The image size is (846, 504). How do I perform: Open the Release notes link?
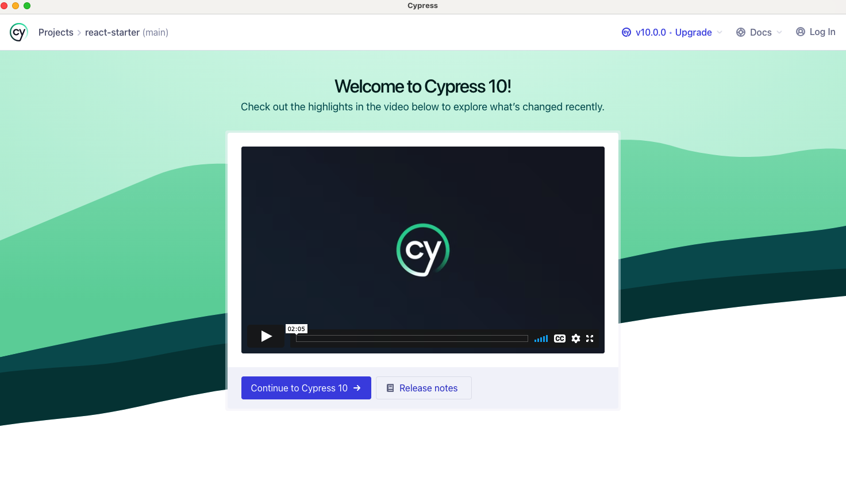[424, 388]
